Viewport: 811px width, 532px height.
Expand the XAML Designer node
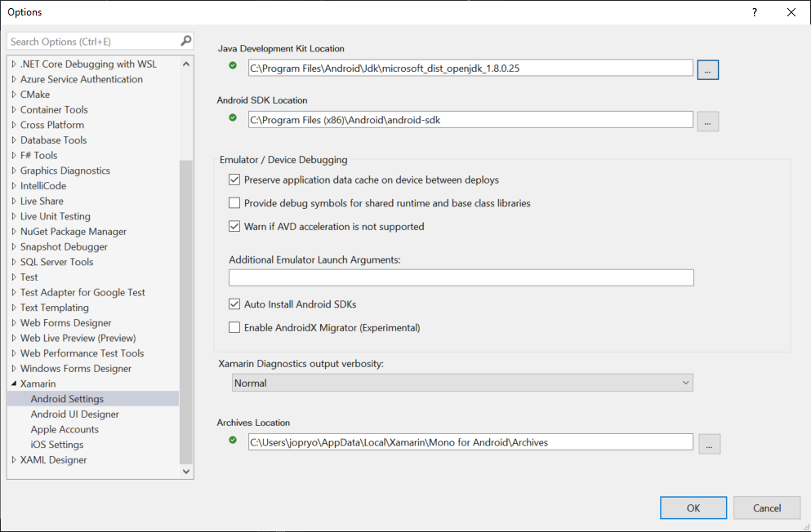pos(14,459)
